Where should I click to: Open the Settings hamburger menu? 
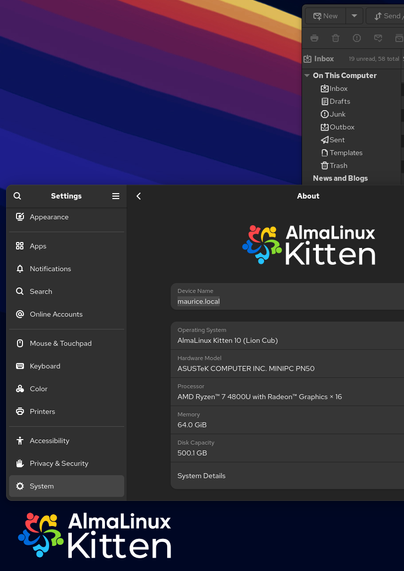click(115, 196)
